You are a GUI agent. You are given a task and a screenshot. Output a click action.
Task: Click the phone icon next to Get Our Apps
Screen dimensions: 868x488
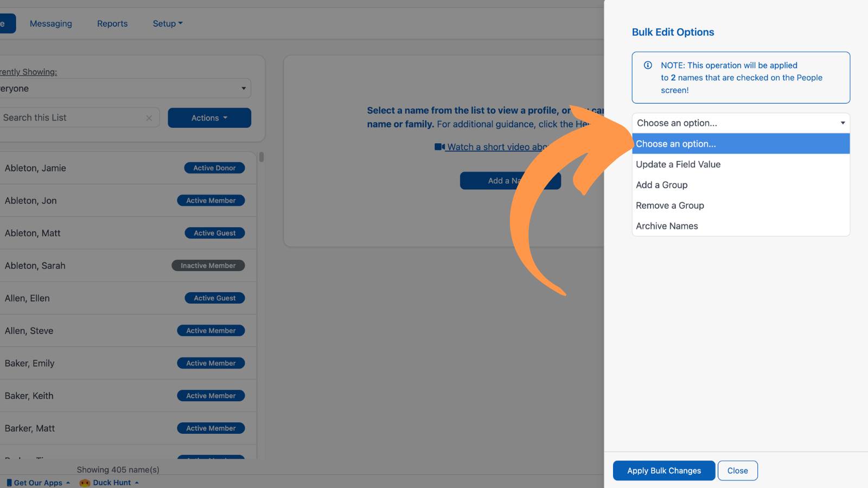[9, 483]
